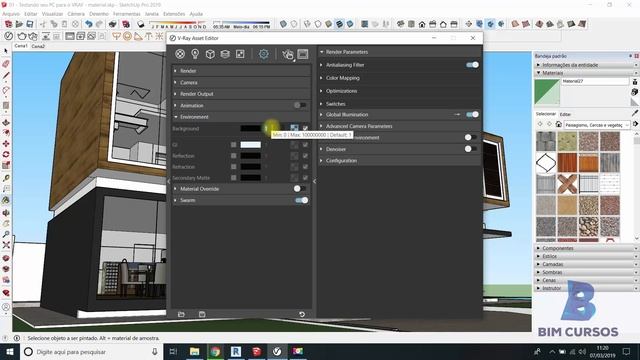This screenshot has height=360, width=640.
Task: Toggle the Denoiser switch
Action: [x=470, y=149]
